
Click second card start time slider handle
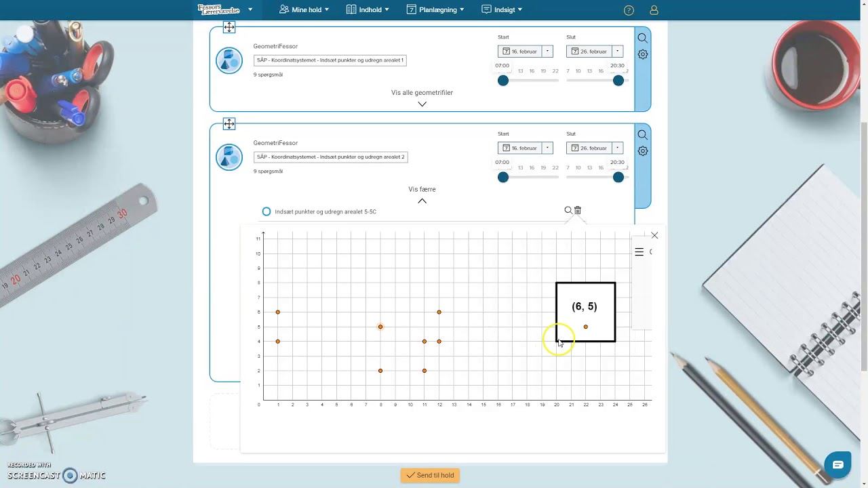[x=502, y=177]
